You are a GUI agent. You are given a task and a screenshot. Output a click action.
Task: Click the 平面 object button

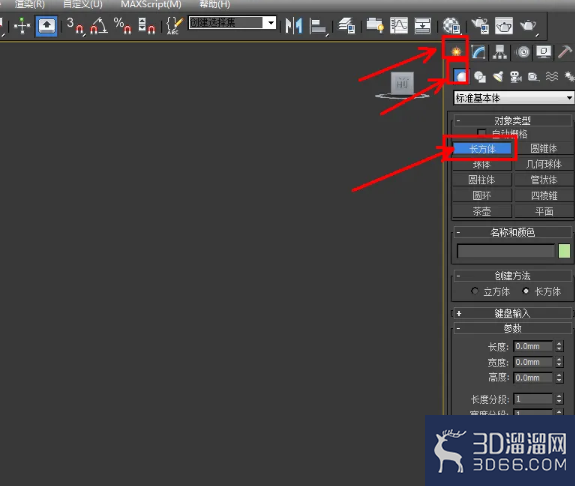point(544,211)
